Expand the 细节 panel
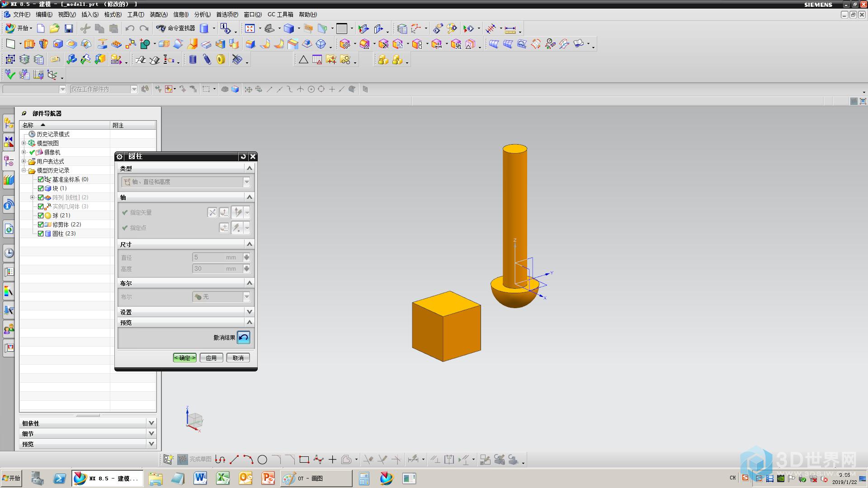868x488 pixels. point(151,433)
